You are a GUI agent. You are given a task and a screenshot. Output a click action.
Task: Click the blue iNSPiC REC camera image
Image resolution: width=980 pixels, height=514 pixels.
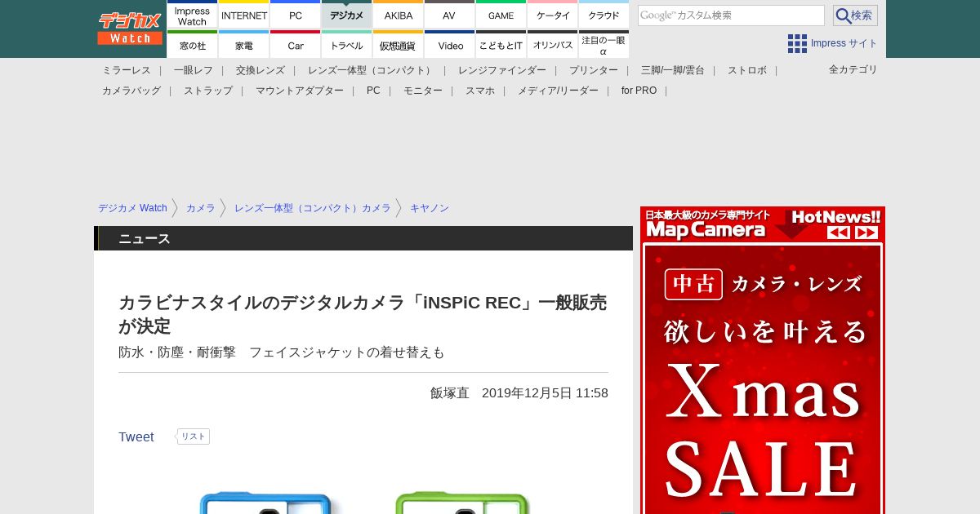click(266, 503)
